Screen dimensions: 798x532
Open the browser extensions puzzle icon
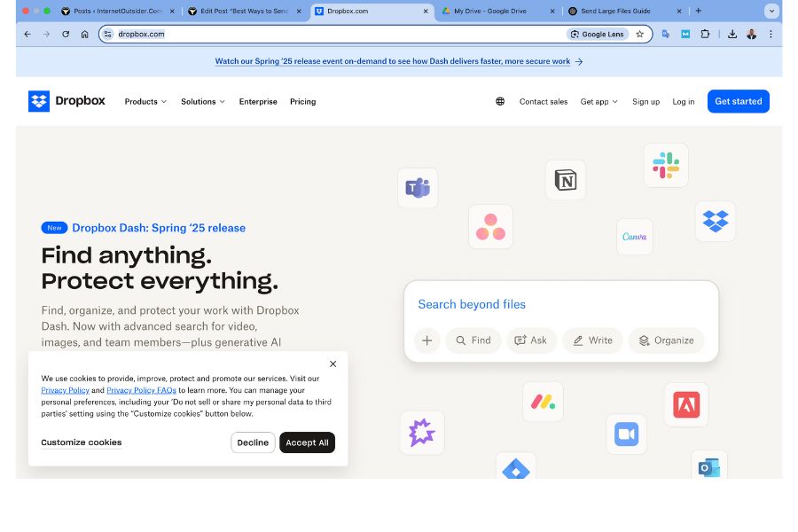[x=705, y=34]
